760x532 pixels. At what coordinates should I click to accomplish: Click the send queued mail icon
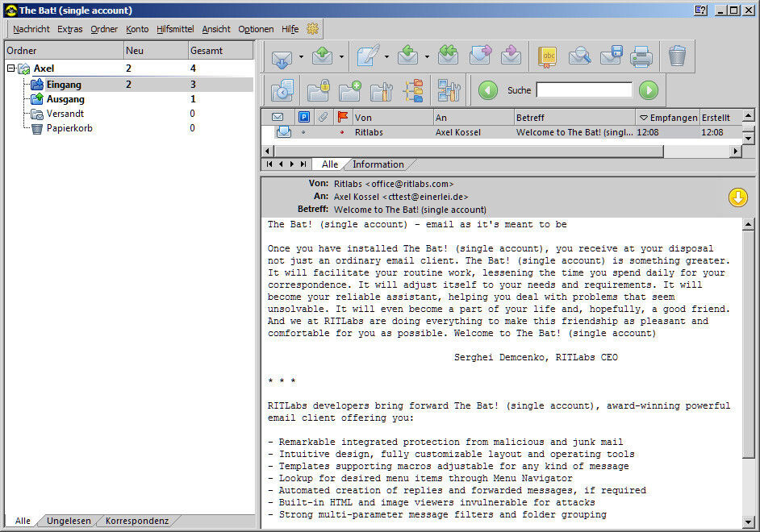pos(323,56)
